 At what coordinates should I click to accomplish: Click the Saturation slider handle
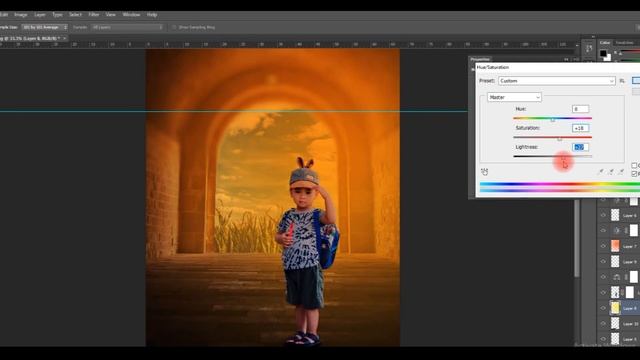560,139
